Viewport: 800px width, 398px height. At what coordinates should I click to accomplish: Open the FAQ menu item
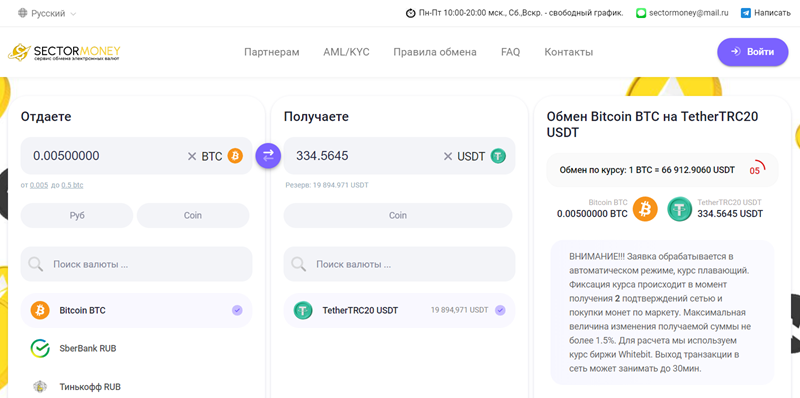pyautogui.click(x=510, y=52)
